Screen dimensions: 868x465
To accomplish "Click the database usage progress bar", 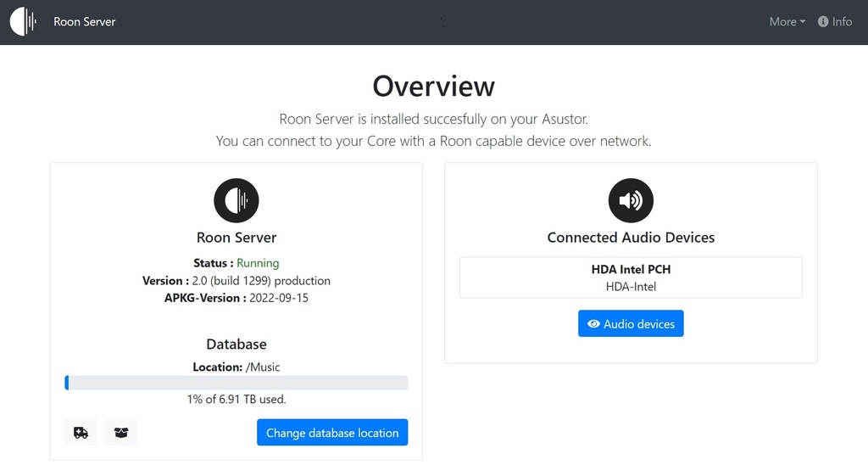I will click(236, 383).
